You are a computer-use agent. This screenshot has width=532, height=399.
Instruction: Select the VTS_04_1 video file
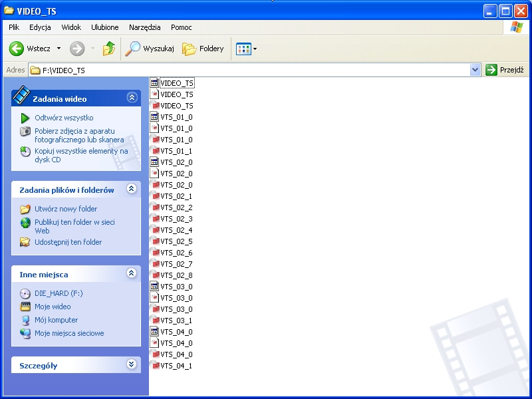(x=172, y=366)
